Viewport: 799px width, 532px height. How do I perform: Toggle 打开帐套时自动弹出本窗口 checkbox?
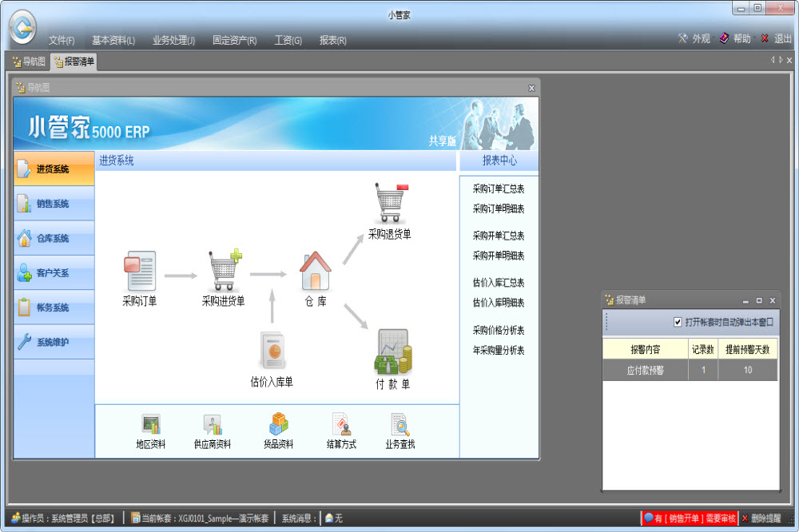(678, 322)
